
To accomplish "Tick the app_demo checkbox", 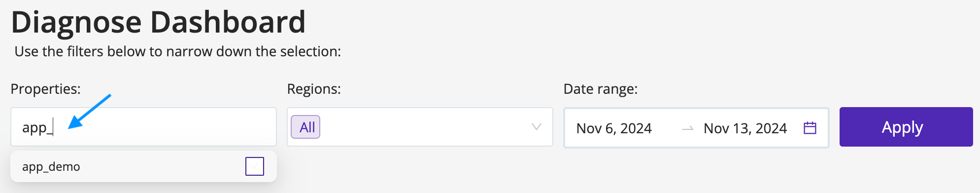I will pos(255,166).
